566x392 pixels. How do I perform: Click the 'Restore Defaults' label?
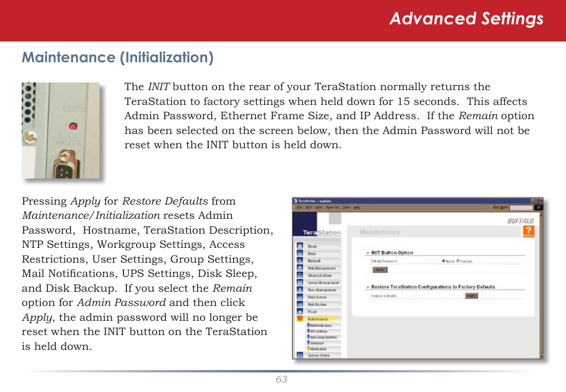(x=383, y=296)
